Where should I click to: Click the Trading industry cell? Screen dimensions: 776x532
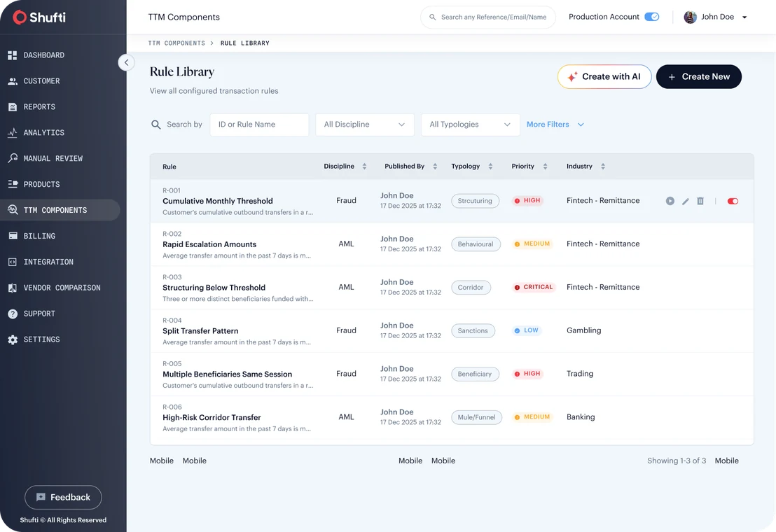coord(580,374)
